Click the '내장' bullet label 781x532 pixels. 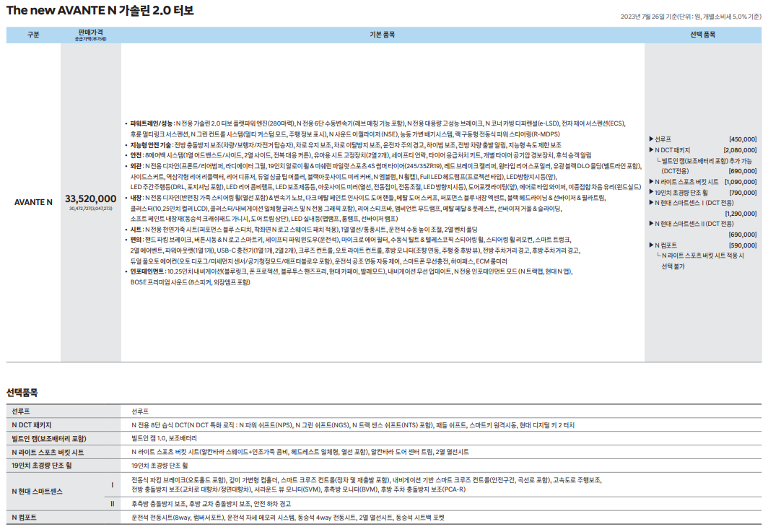pos(136,198)
